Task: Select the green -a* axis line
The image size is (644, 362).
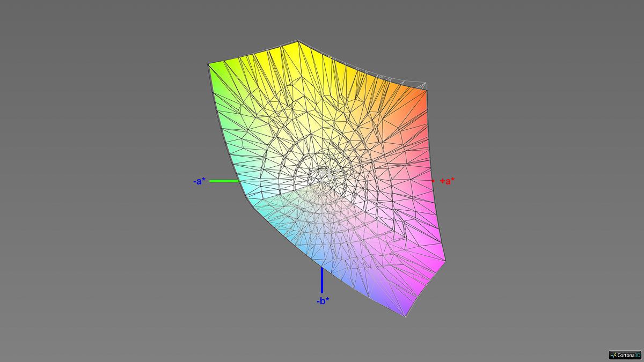Action: point(223,181)
